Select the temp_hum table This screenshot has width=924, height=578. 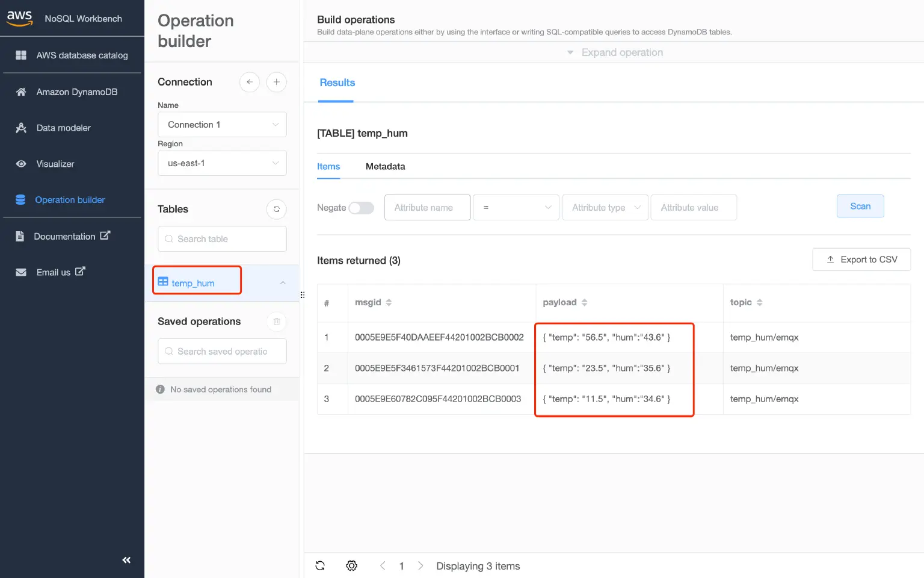pyautogui.click(x=193, y=283)
